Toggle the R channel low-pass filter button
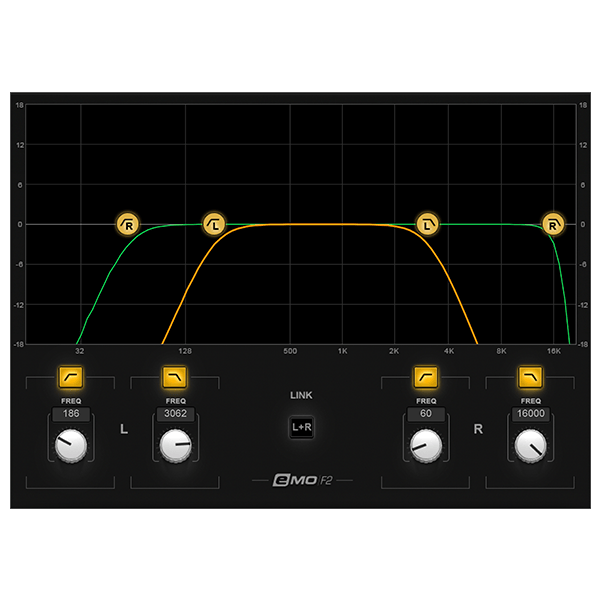The height and width of the screenshot is (600, 600). point(530,377)
